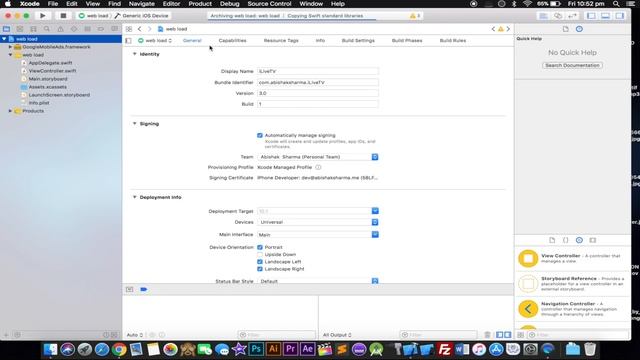Toggle breakpoints with the blue tag icon

pos(144,289)
